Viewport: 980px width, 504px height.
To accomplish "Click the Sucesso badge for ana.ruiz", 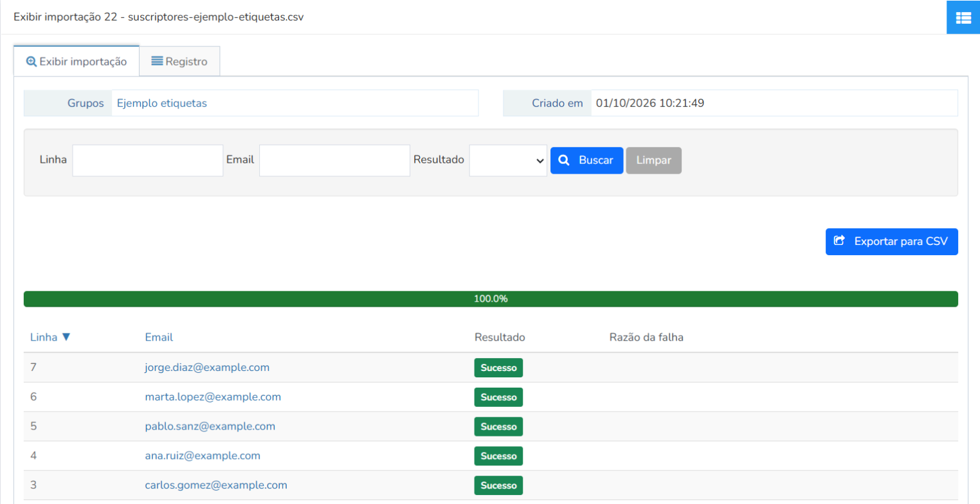I will click(498, 456).
